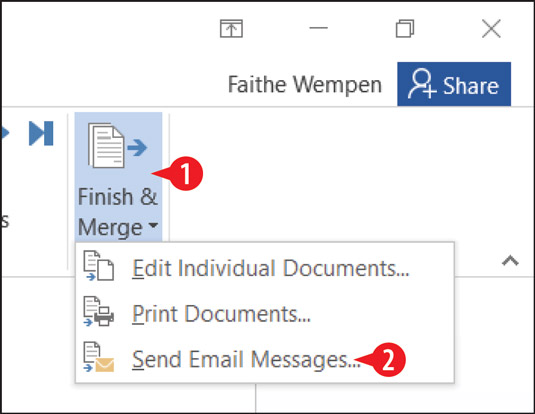
Task: Click the red number 1 callout marker
Action: click(185, 174)
